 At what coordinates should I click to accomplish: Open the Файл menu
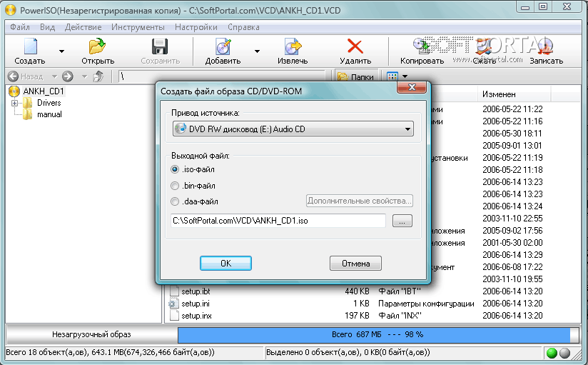[20, 27]
